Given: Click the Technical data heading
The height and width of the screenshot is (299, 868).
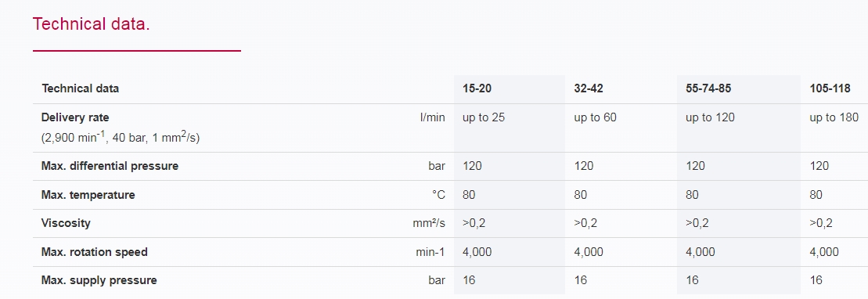Looking at the screenshot, I should (91, 24).
